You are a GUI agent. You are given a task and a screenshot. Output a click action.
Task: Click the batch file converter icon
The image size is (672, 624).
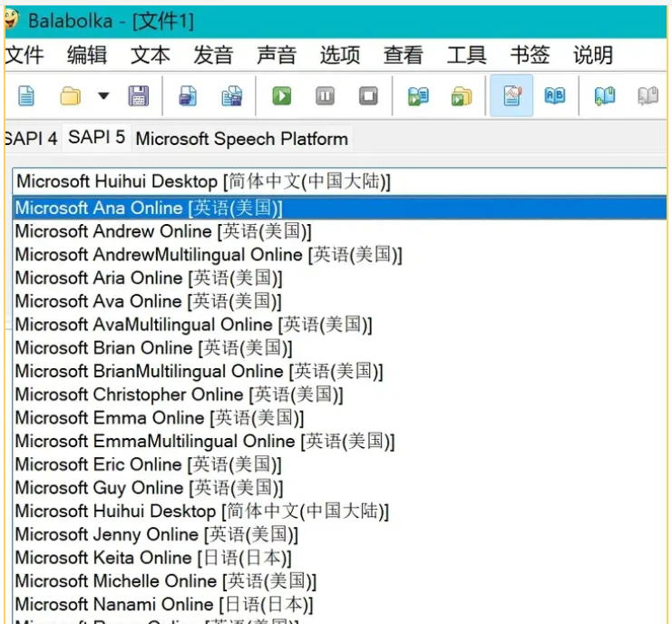pyautogui.click(x=462, y=95)
